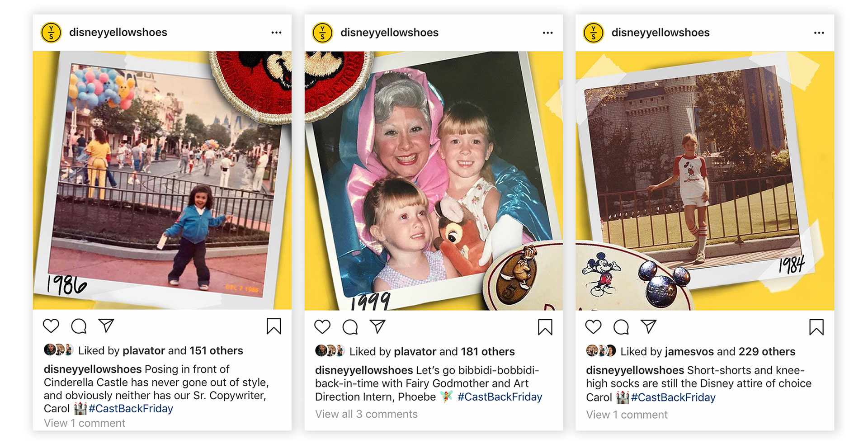The height and width of the screenshot is (444, 868).
Task: View all 3 comments
Action: (x=366, y=414)
